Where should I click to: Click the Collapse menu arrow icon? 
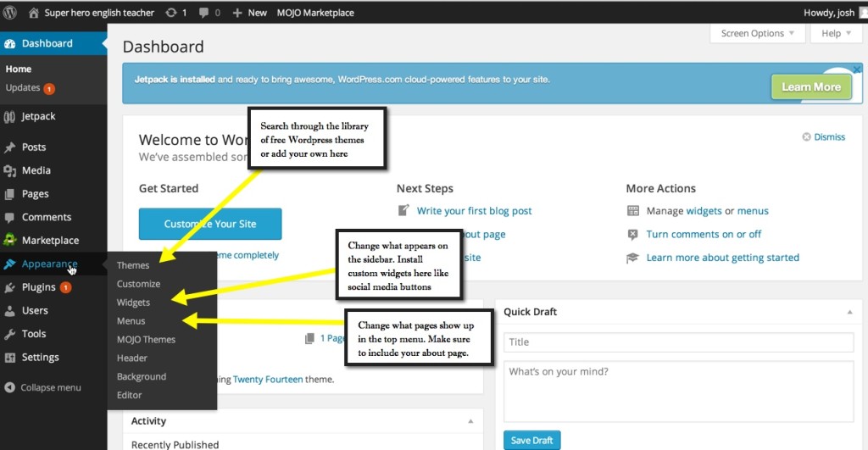tap(9, 387)
